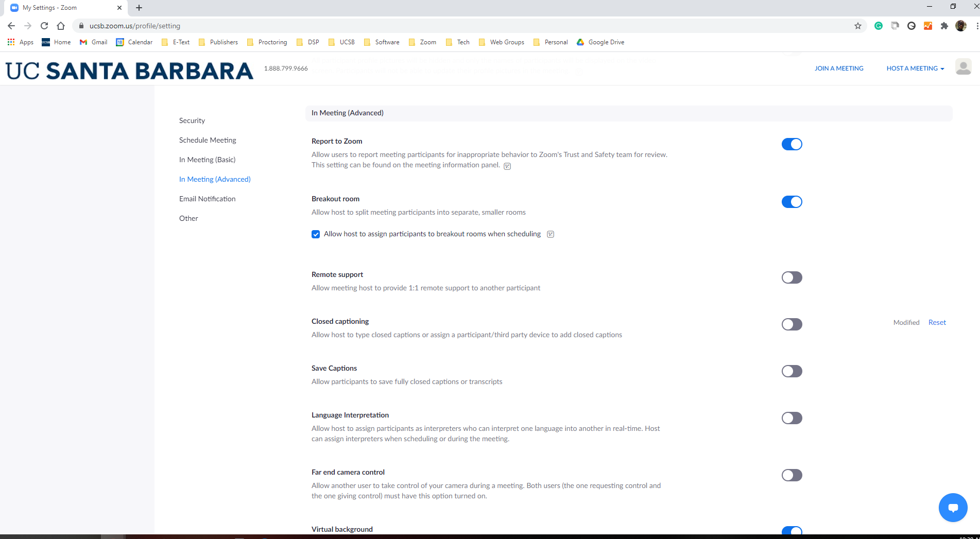Open the Proctoring bookmark folder
This screenshot has width=980, height=539.
pos(267,42)
